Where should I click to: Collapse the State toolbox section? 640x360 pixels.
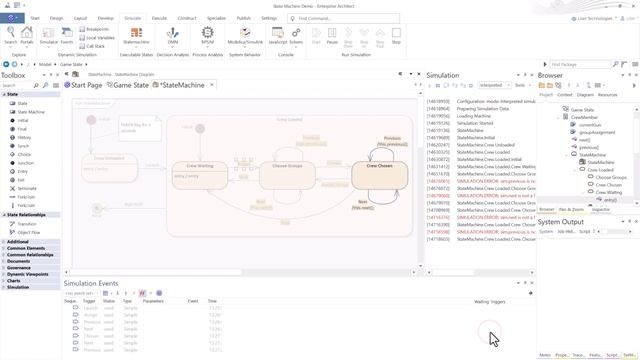4,94
